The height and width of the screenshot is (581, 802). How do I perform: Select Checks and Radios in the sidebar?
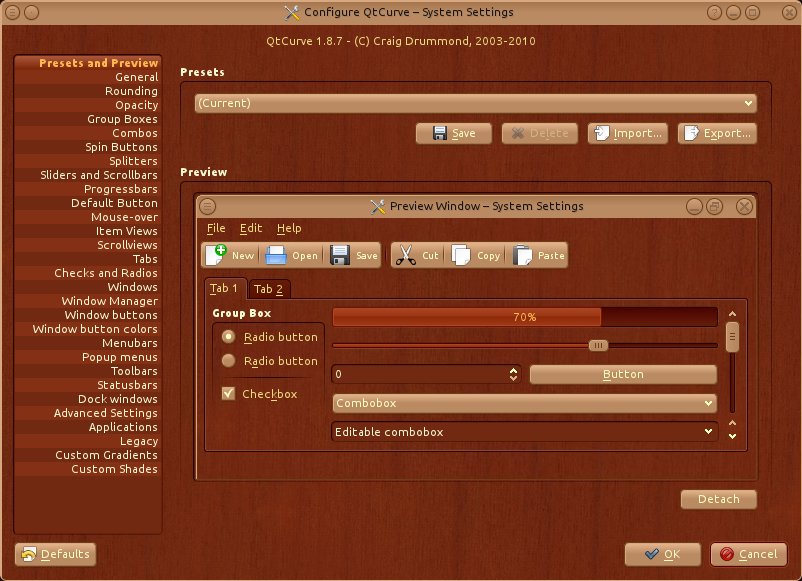coord(88,273)
